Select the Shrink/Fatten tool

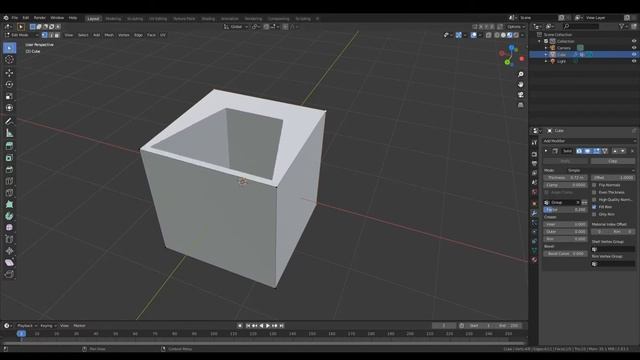9,251
